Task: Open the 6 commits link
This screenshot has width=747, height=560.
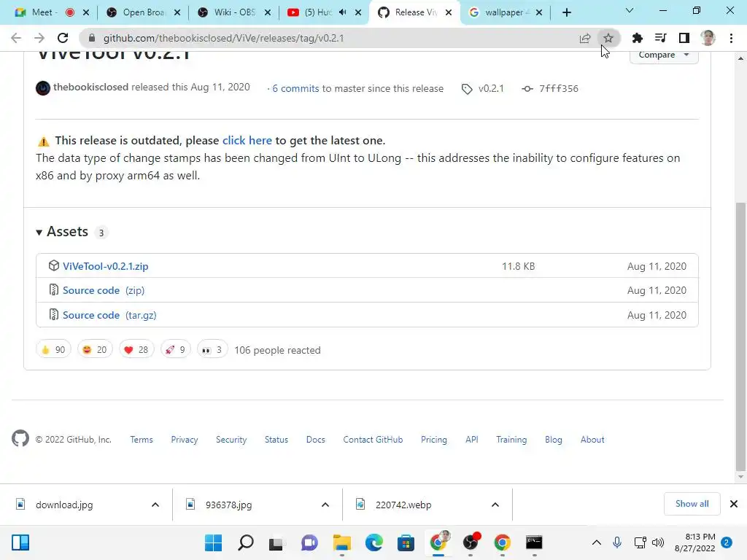Action: [295, 88]
